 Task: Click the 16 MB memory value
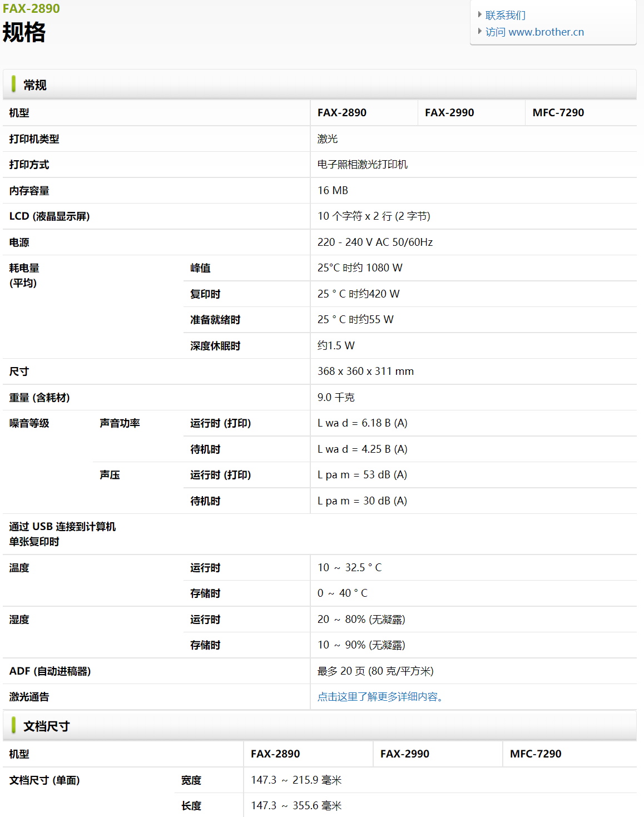click(333, 190)
